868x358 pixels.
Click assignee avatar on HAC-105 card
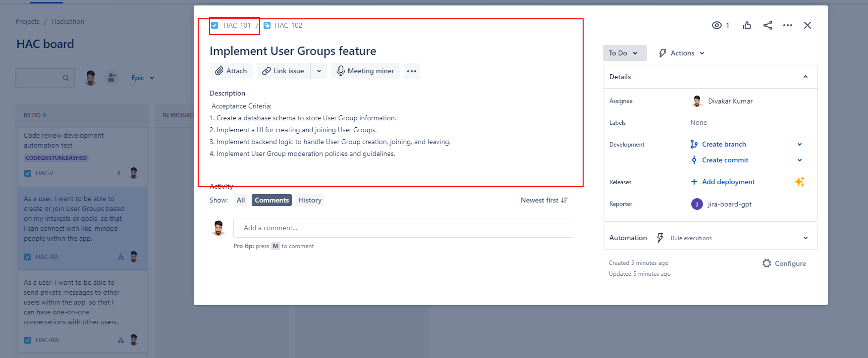click(x=134, y=340)
